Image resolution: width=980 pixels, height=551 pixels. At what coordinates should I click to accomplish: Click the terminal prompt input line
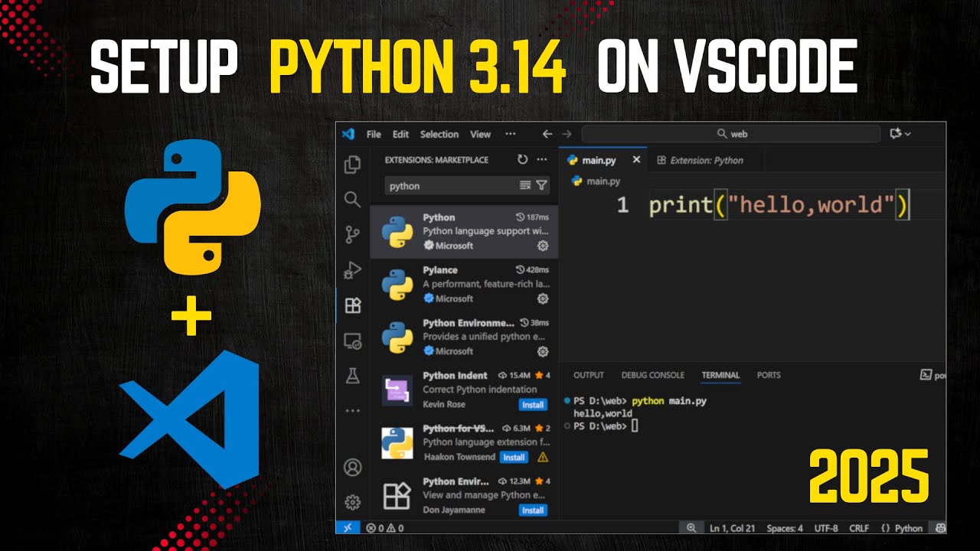(x=606, y=426)
